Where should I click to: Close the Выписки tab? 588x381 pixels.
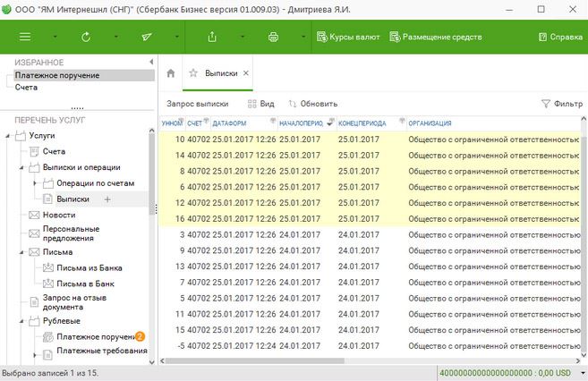(246, 73)
